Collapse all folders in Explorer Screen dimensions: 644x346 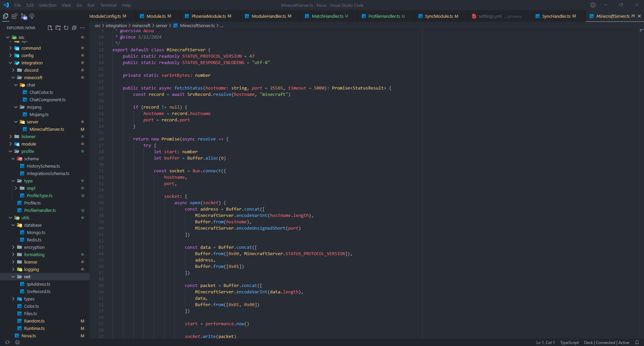(x=74, y=28)
